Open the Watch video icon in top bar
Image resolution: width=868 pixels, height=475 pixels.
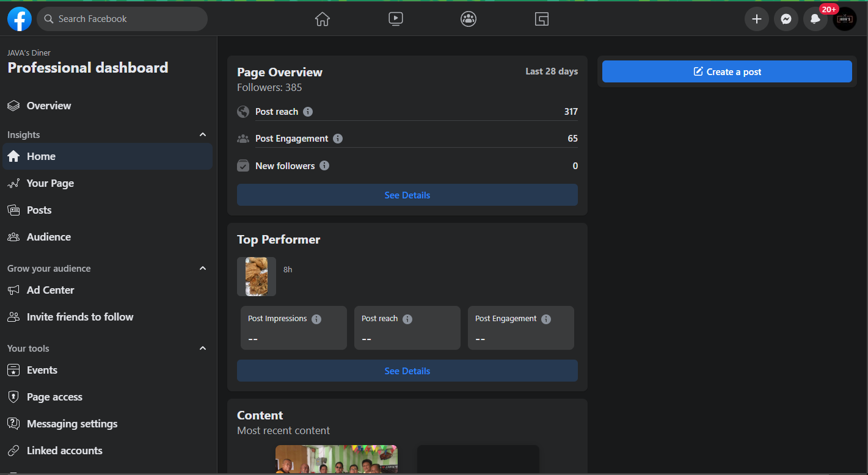(396, 19)
